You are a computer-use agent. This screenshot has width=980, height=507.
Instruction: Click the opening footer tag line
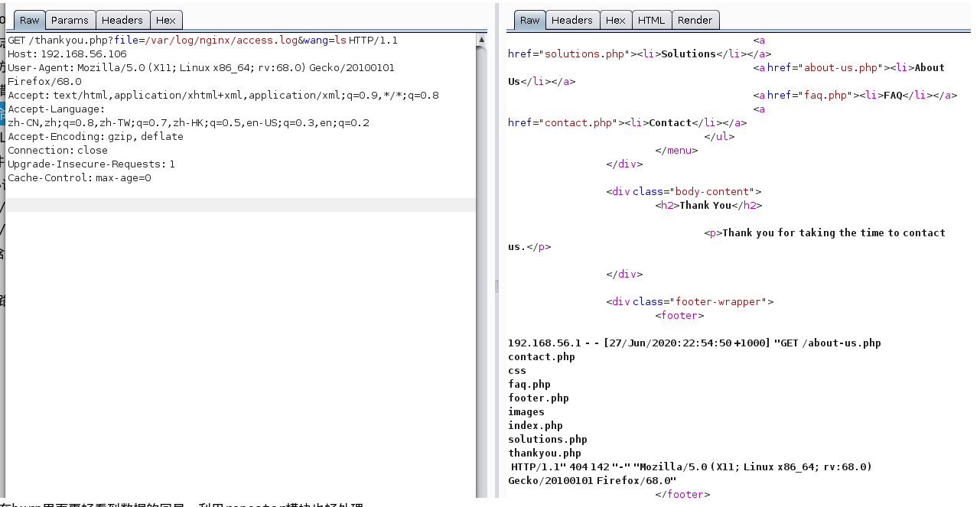[679, 316]
